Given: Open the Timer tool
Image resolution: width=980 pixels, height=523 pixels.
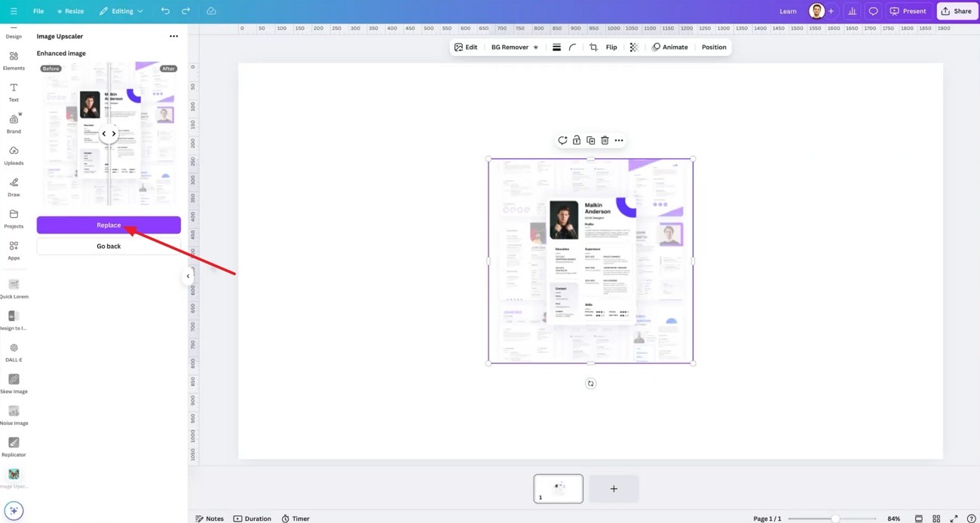Looking at the screenshot, I should 296,518.
